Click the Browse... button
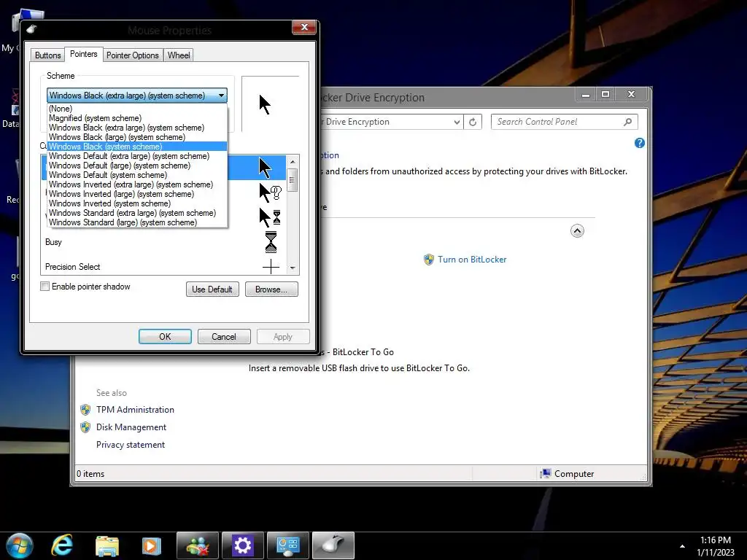The height and width of the screenshot is (560, 747). [x=271, y=289]
